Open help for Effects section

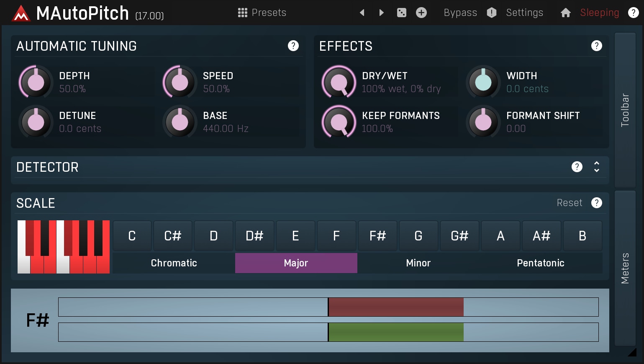pos(596,46)
